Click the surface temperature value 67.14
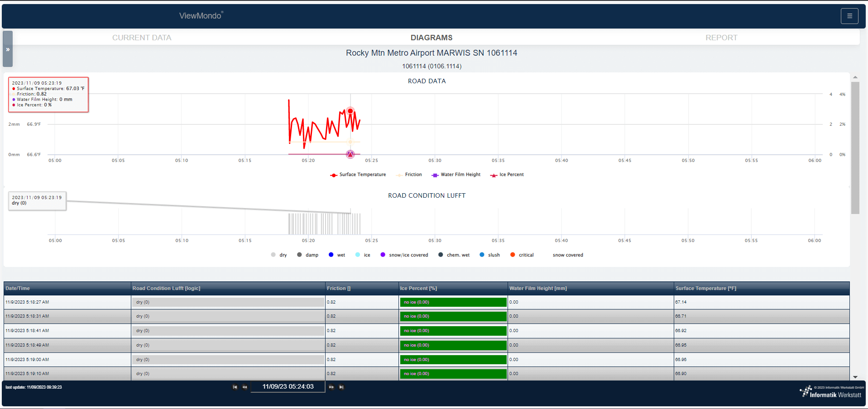The image size is (868, 409). click(x=681, y=302)
